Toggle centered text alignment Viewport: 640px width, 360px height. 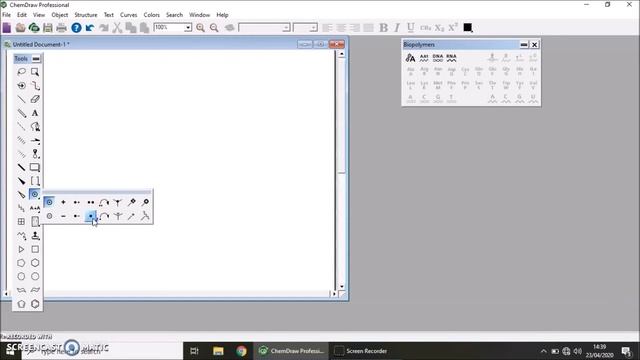click(x=341, y=28)
